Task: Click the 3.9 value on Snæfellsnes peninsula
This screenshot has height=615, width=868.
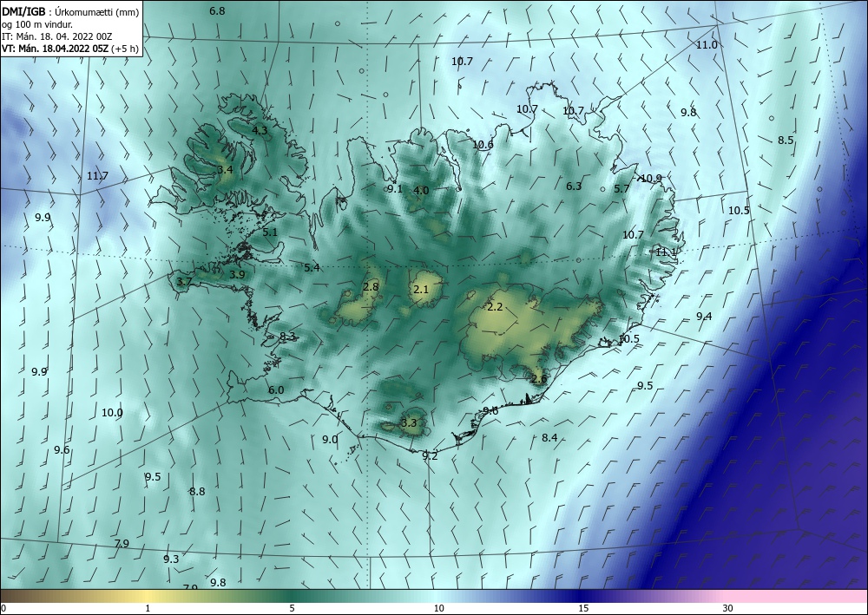Action: coord(238,274)
